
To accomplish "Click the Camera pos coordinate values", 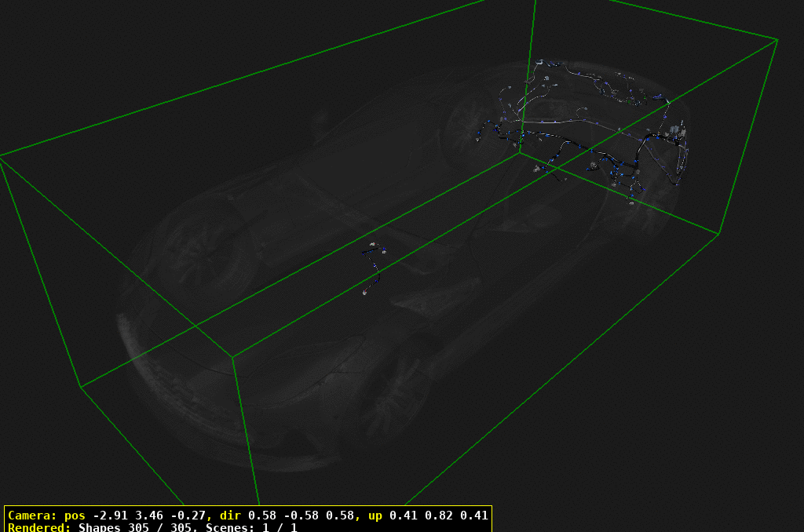I will (x=149, y=516).
